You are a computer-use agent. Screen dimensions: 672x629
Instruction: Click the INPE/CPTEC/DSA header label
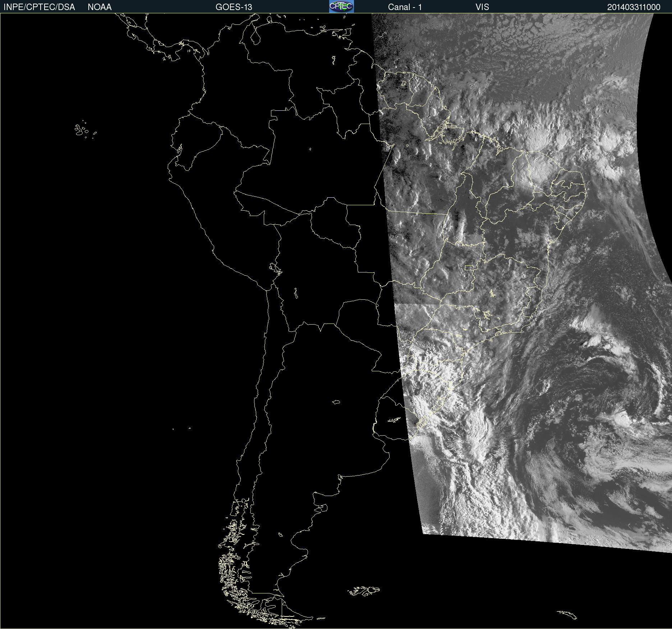[x=39, y=7]
